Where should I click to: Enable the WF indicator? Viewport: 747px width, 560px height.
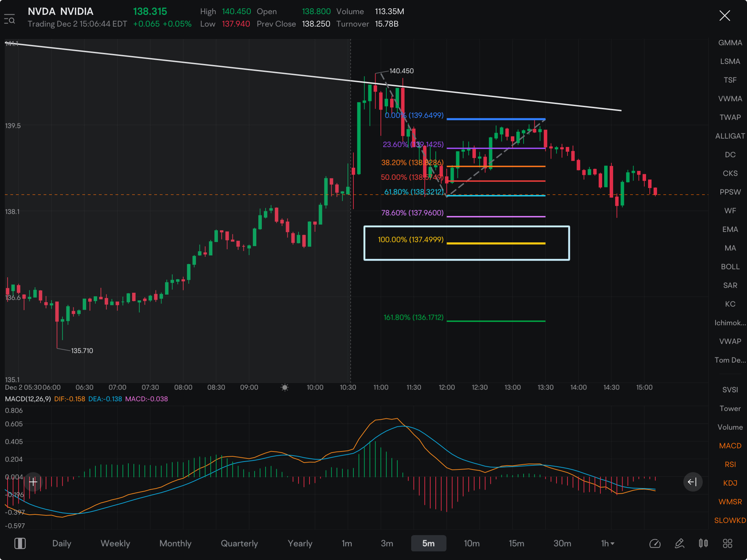tap(730, 211)
